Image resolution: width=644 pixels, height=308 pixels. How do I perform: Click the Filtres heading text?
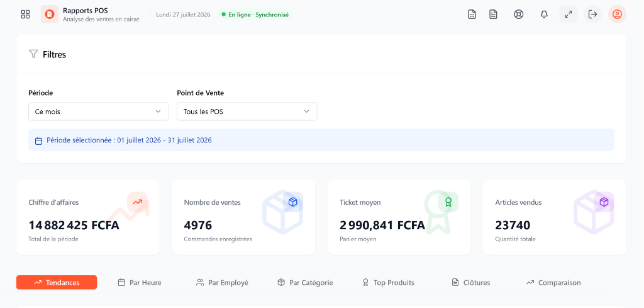[x=54, y=54]
